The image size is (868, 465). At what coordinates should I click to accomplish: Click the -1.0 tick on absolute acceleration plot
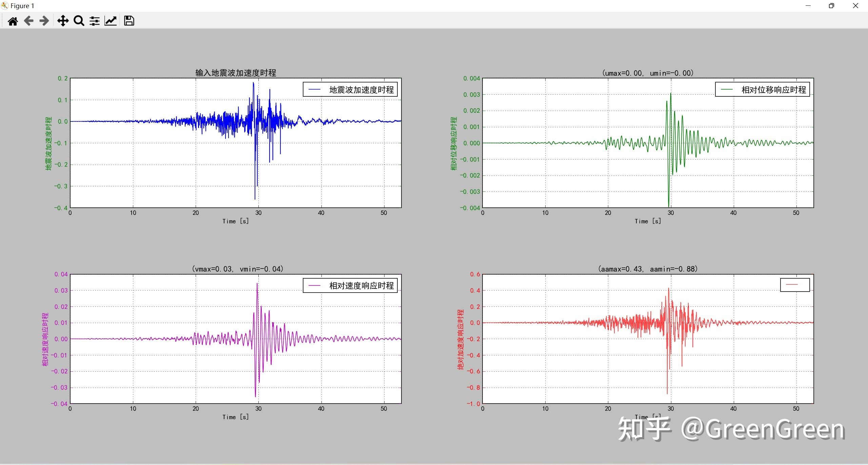coord(473,404)
